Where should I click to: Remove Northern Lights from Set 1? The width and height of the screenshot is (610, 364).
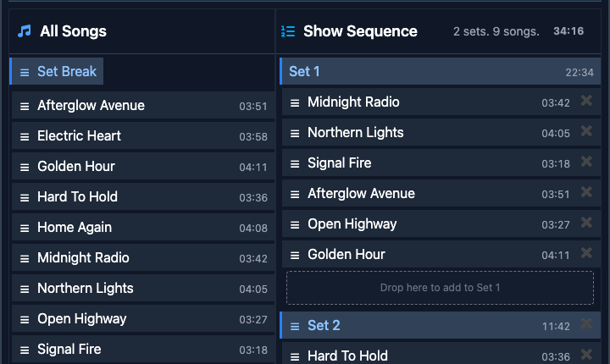586,132
